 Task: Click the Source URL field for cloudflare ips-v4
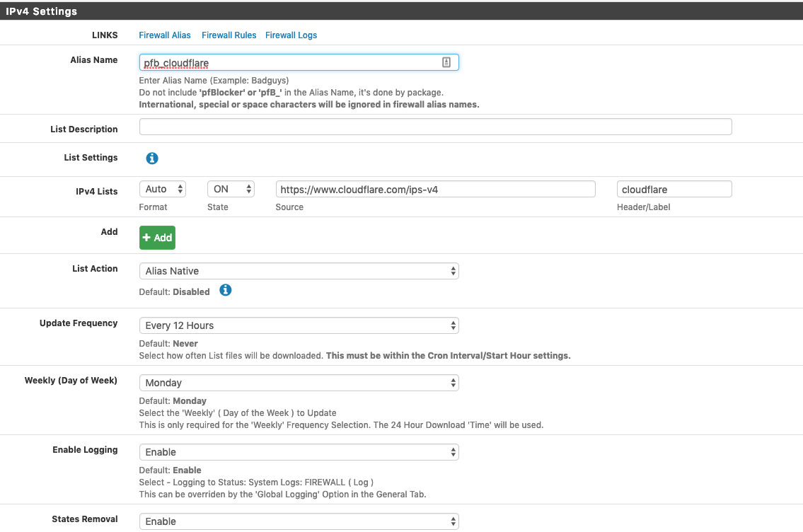tap(434, 189)
